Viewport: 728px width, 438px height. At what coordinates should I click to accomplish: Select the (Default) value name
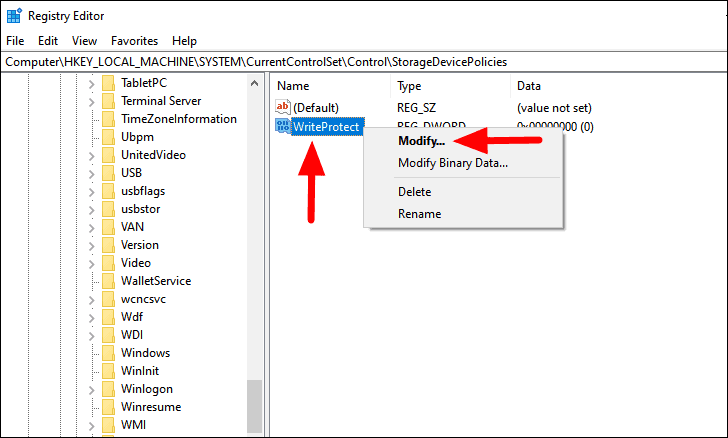click(x=316, y=108)
